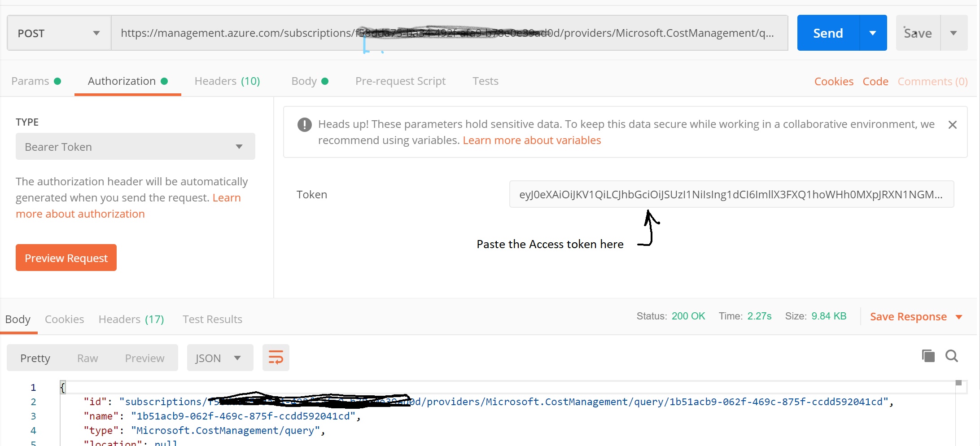Copy response body using the copy icon
The image size is (980, 446).
pyautogui.click(x=928, y=356)
